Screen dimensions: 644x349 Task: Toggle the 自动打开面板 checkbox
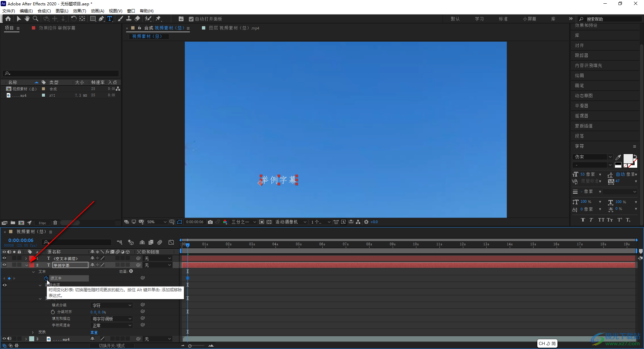coord(191,19)
